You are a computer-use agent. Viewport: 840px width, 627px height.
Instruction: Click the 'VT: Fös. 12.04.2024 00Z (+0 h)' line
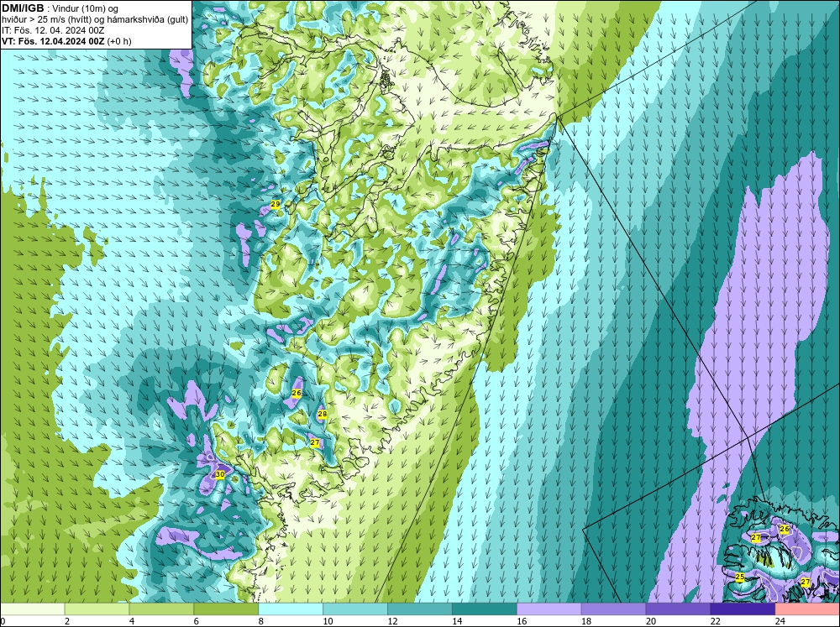tap(66, 41)
